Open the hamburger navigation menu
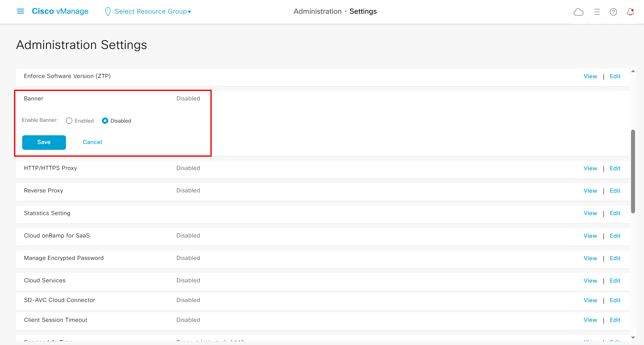This screenshot has width=644, height=345. 20,11
